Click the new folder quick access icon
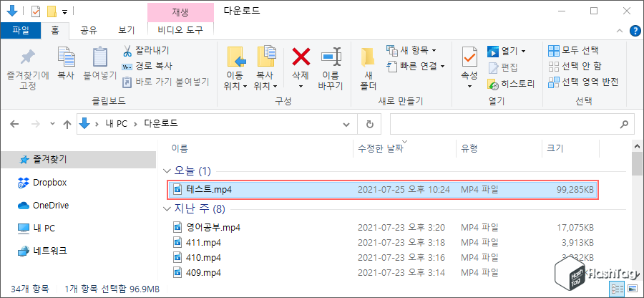644x298 pixels. click(52, 11)
